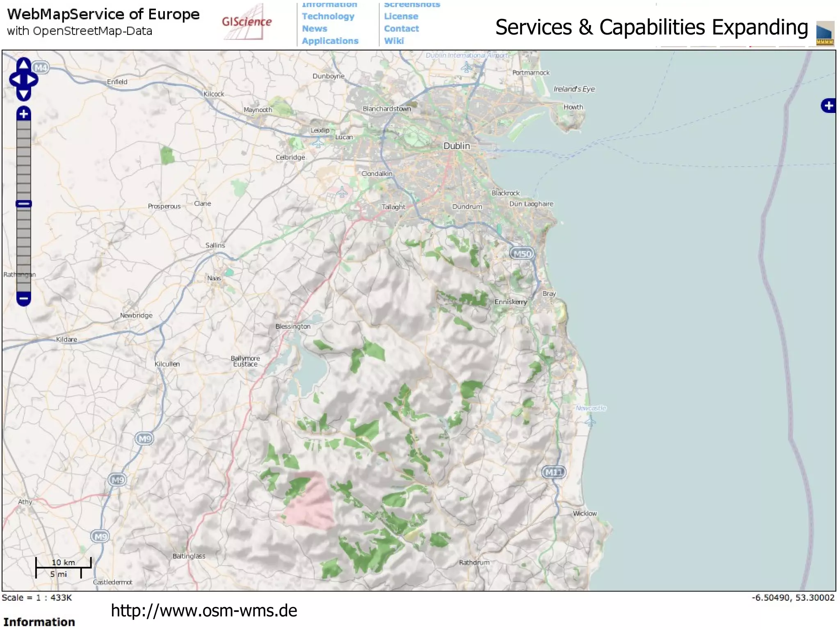Open the Wiki link
The height and width of the screenshot is (630, 840).
click(x=394, y=41)
